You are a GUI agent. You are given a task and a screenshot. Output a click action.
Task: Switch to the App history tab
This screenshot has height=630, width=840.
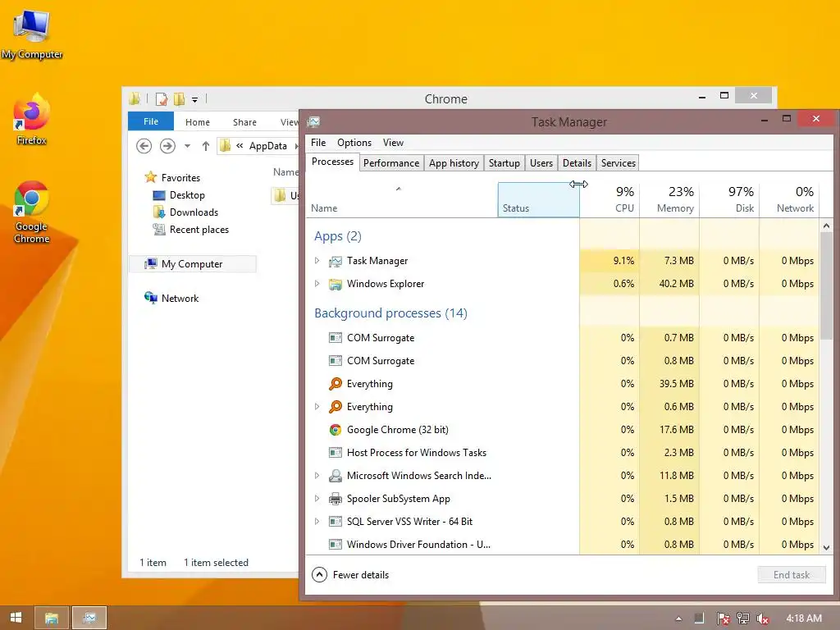click(x=454, y=163)
